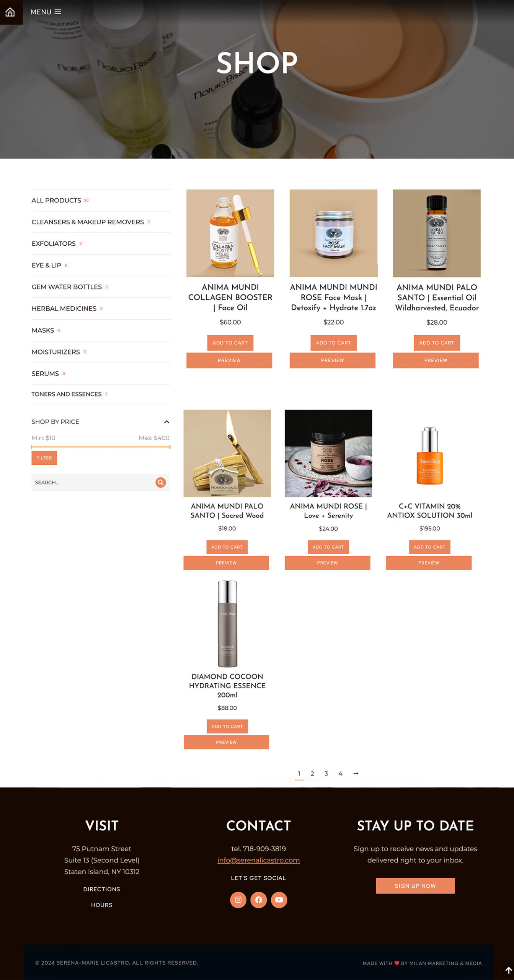Click the home icon in top corner
Image resolution: width=514 pixels, height=980 pixels.
10,12
